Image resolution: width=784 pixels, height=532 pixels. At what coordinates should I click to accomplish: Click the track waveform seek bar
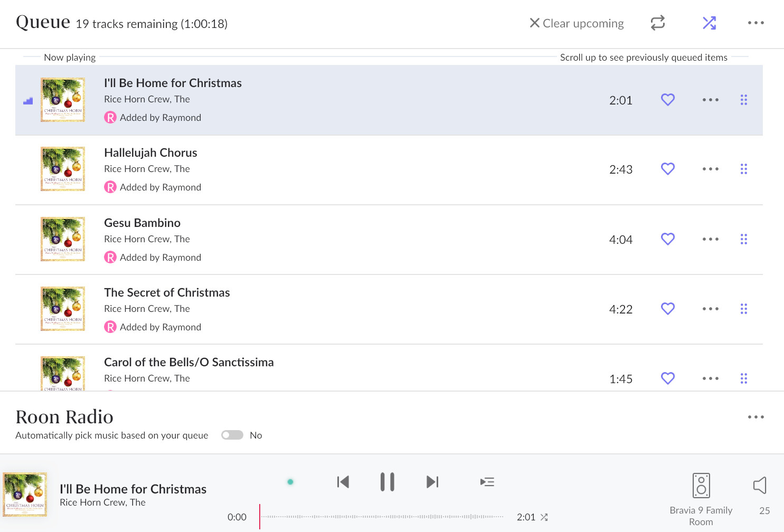tap(382, 517)
